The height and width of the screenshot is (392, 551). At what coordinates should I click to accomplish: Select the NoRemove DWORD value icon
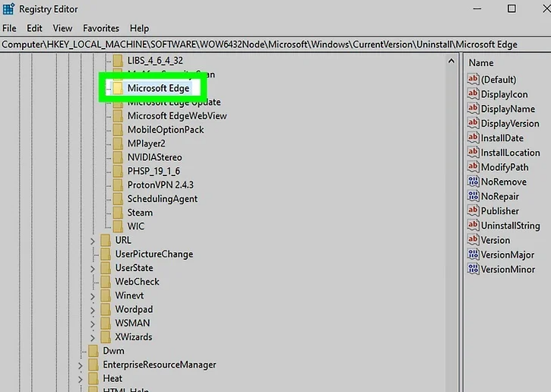(473, 182)
